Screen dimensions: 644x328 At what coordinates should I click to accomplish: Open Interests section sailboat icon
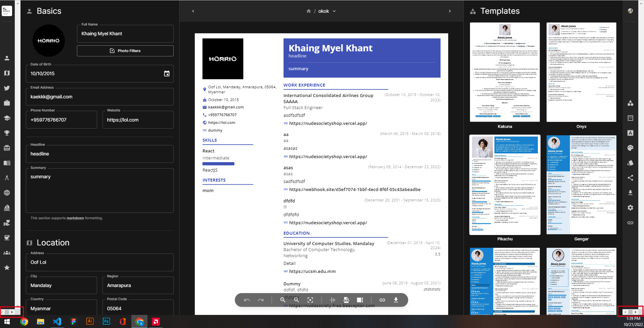point(7,208)
